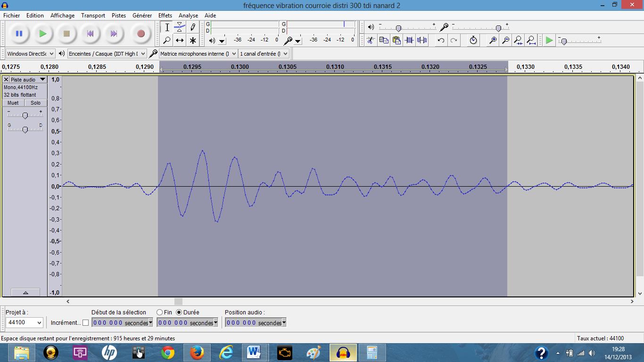Click the Zoom In magnifier

click(x=493, y=41)
